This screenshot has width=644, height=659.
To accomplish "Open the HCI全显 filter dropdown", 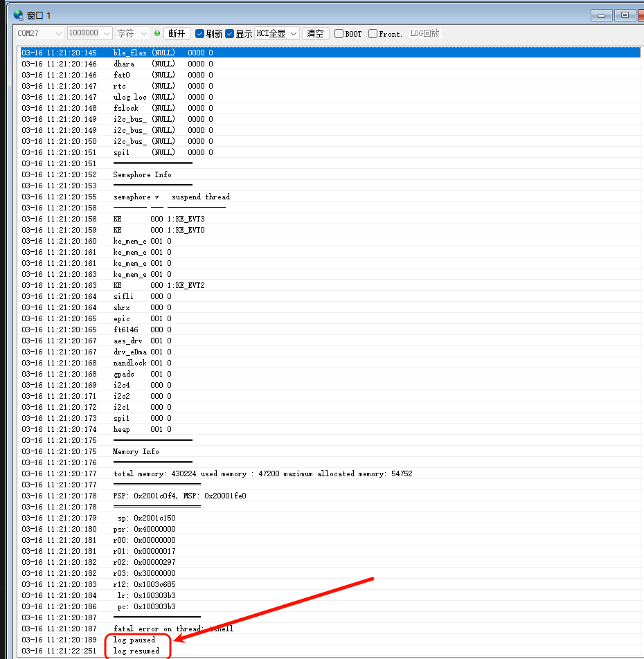I will [277, 34].
